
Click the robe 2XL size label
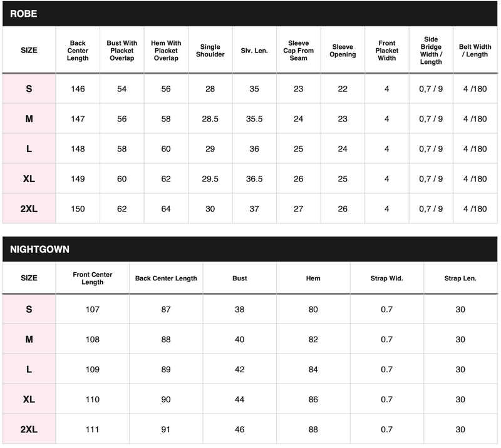[x=29, y=209]
